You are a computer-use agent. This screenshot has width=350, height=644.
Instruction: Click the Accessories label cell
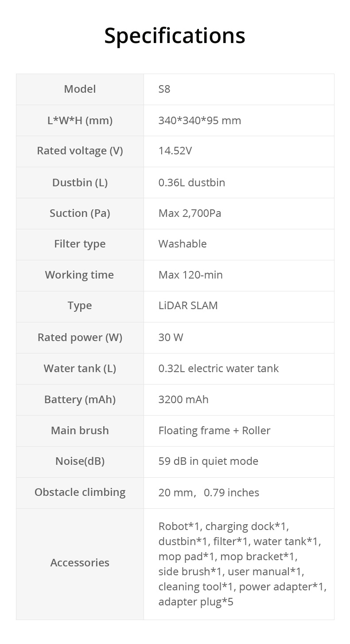pyautogui.click(x=80, y=563)
